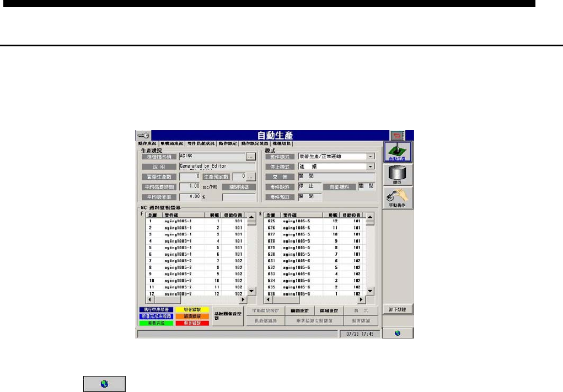Screen dimensions: 563x392
Task: Click the yellow 吸著錯誤 legend swatch
Action: [x=192, y=309]
